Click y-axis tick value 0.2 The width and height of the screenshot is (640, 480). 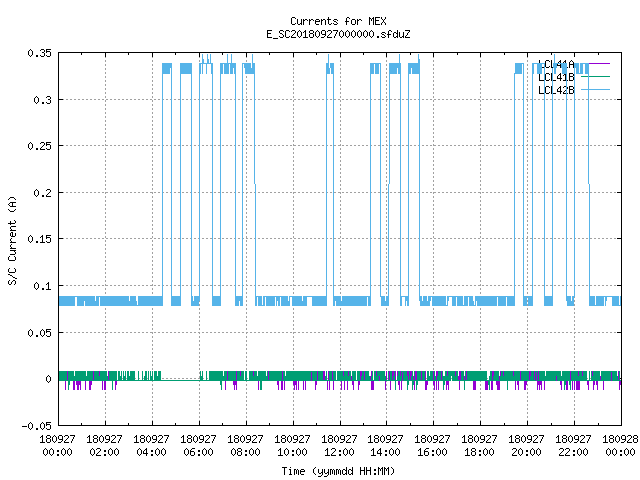42,193
